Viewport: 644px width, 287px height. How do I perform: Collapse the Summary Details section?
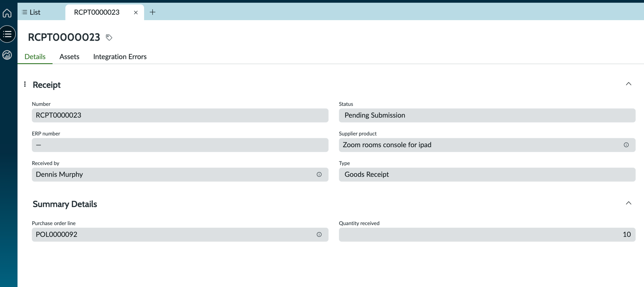(628, 203)
